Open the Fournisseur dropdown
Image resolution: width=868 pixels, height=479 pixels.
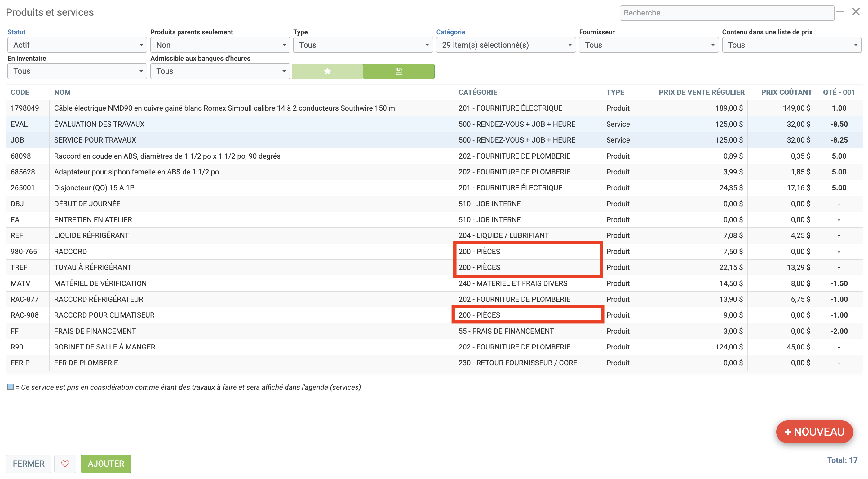[x=648, y=45]
